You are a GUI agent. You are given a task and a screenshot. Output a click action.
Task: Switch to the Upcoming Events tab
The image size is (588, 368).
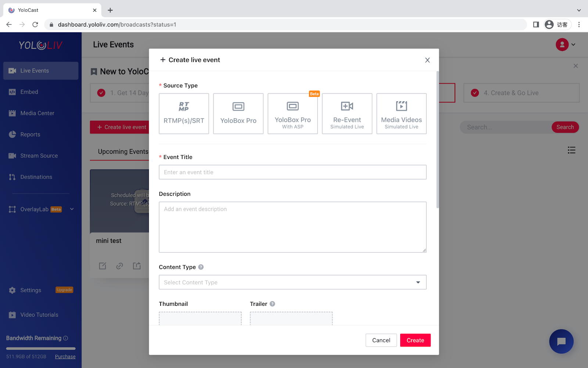click(x=123, y=152)
